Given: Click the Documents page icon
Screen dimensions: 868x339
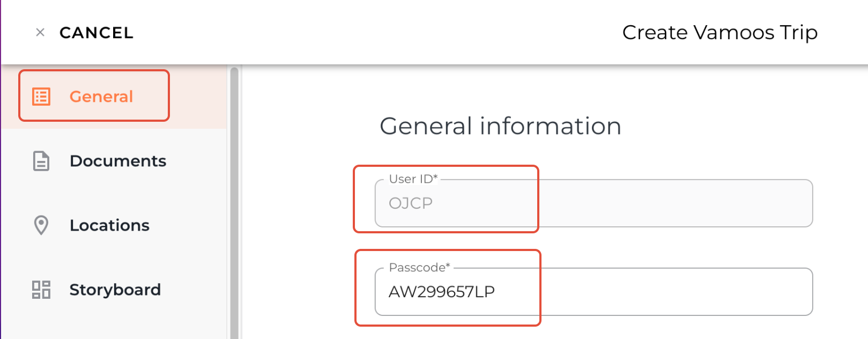Looking at the screenshot, I should [x=41, y=161].
